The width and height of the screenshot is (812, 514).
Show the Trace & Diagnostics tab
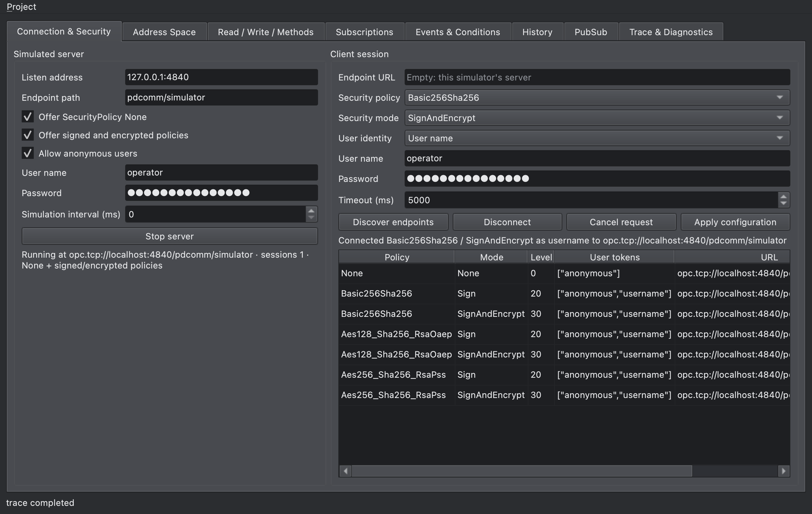pyautogui.click(x=671, y=32)
